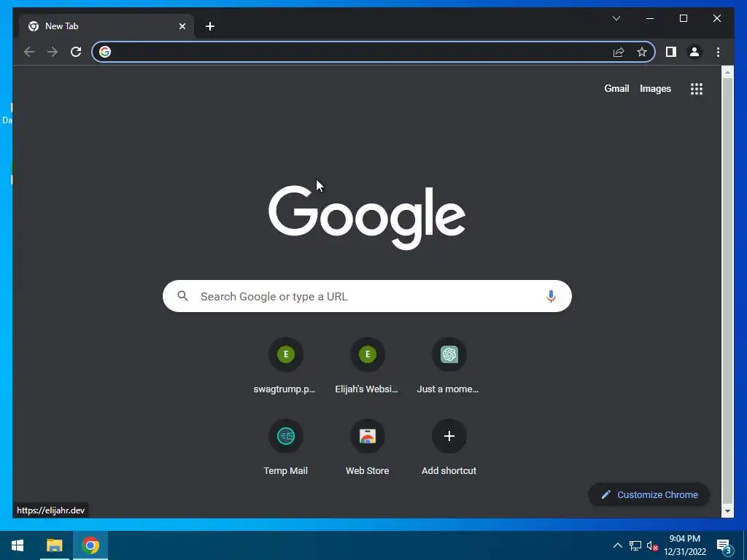Go forward with the forward arrow
The width and height of the screenshot is (747, 560).
(53, 52)
